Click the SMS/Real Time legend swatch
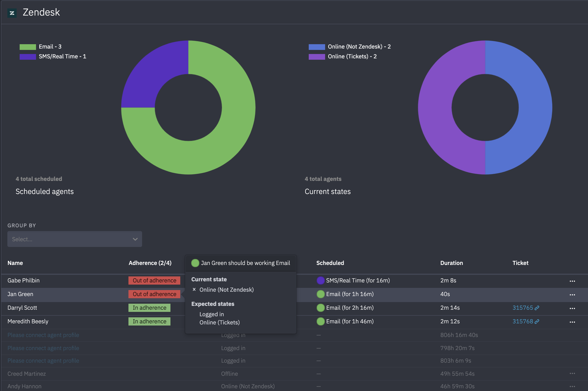Viewport: 588px width, 391px height. click(x=28, y=57)
